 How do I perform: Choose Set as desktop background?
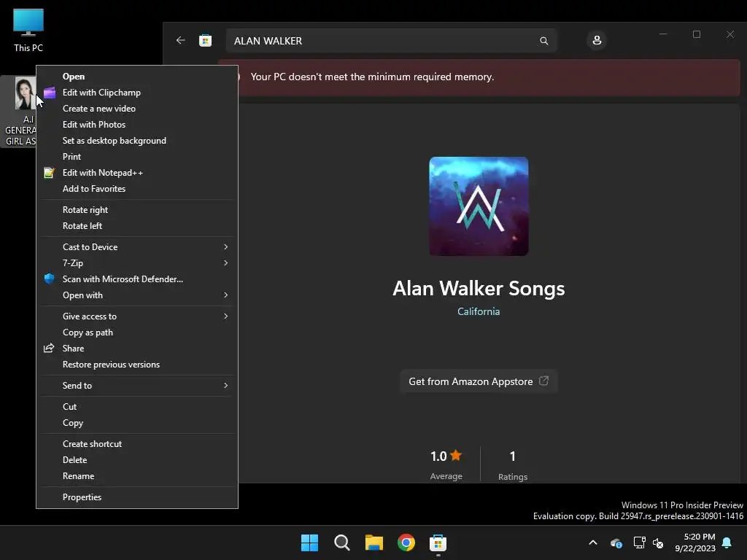coord(137,141)
